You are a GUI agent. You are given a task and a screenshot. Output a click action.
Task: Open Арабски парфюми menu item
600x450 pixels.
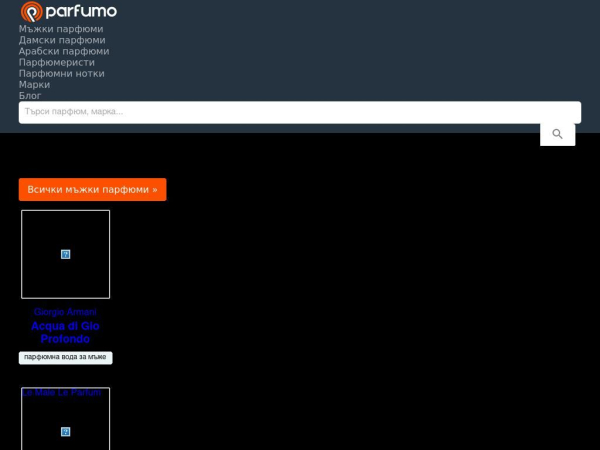[x=64, y=51]
